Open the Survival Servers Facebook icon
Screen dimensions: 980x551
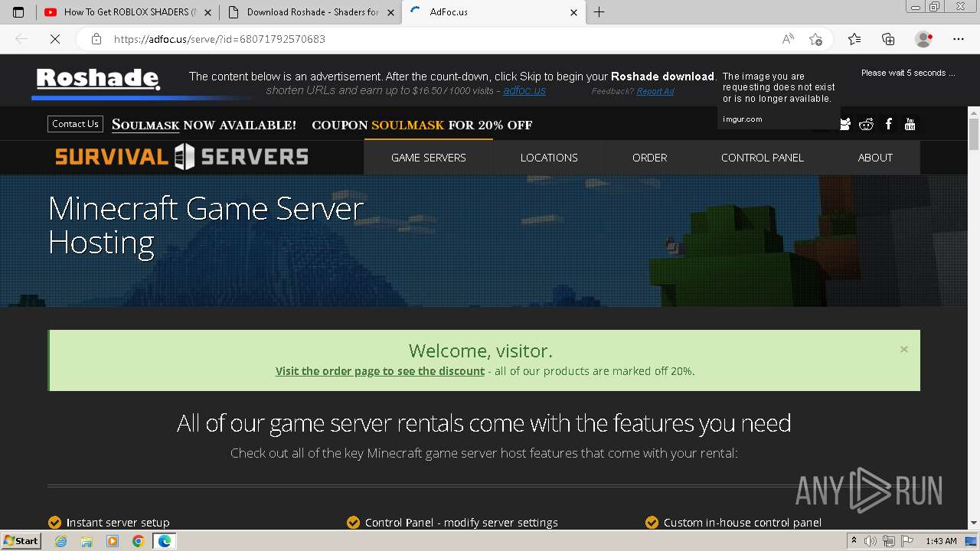click(888, 124)
